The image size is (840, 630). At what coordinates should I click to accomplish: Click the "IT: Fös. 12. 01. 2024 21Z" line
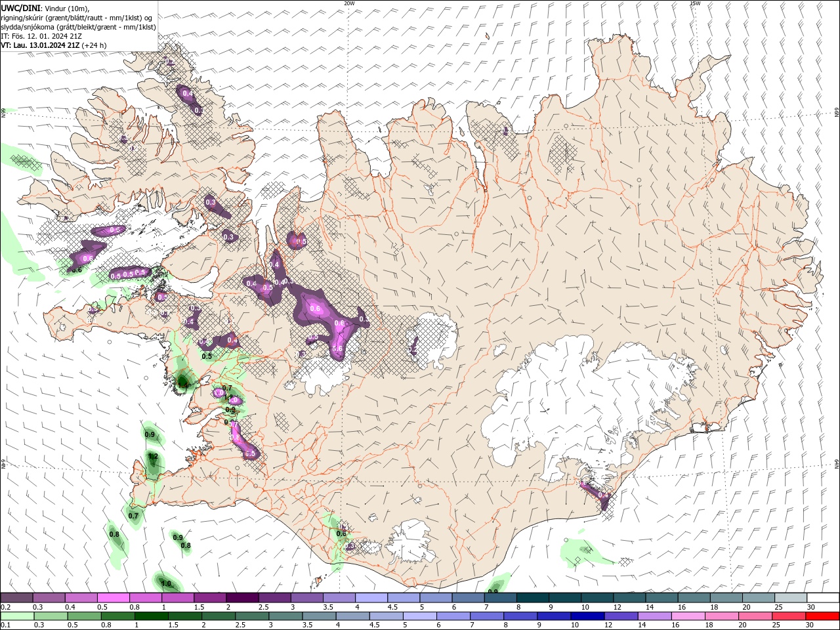41,36
